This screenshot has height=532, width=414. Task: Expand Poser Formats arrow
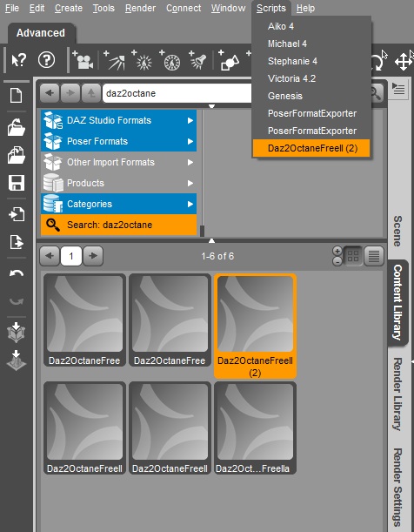pyautogui.click(x=190, y=141)
